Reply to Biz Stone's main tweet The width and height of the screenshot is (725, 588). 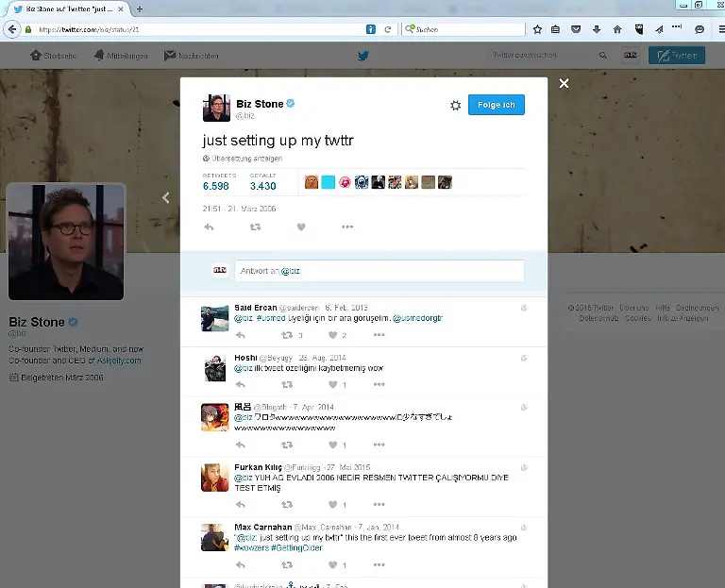point(209,227)
